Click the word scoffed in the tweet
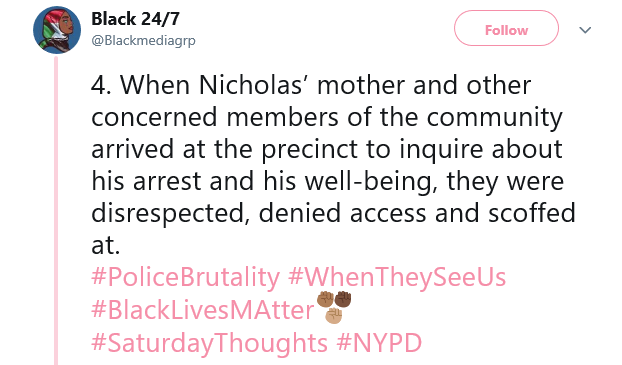 coord(532,213)
